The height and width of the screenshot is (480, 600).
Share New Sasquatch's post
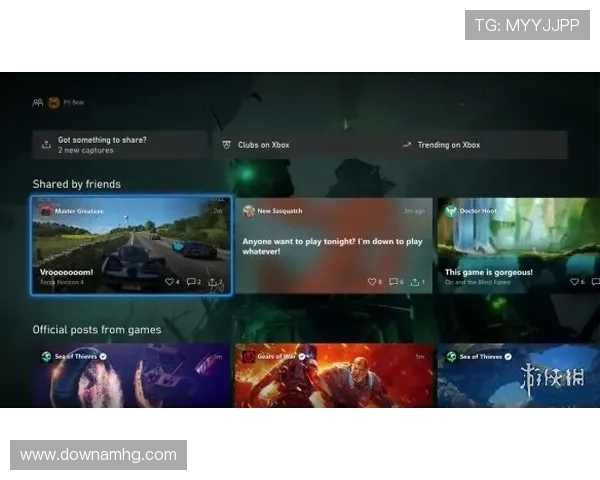click(415, 282)
